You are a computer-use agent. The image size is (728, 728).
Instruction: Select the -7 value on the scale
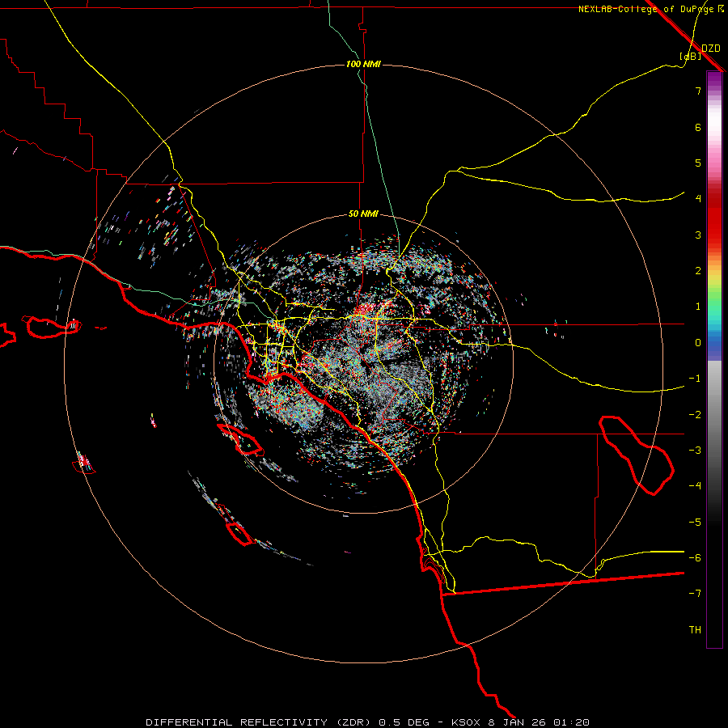pos(695,594)
